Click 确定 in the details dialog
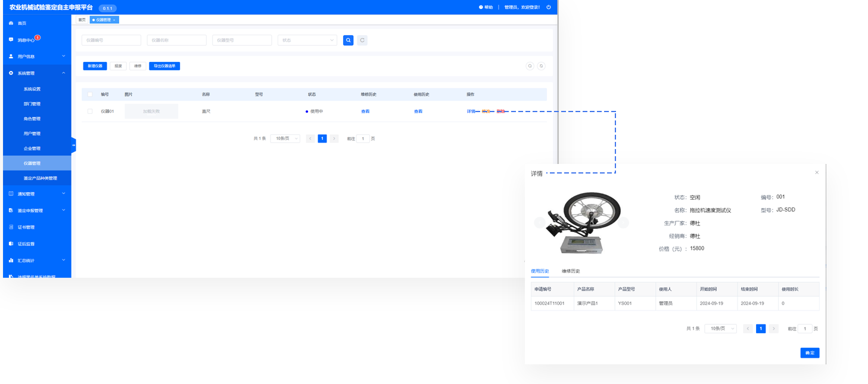Image resolution: width=868 pixels, height=384 pixels. pyautogui.click(x=810, y=353)
